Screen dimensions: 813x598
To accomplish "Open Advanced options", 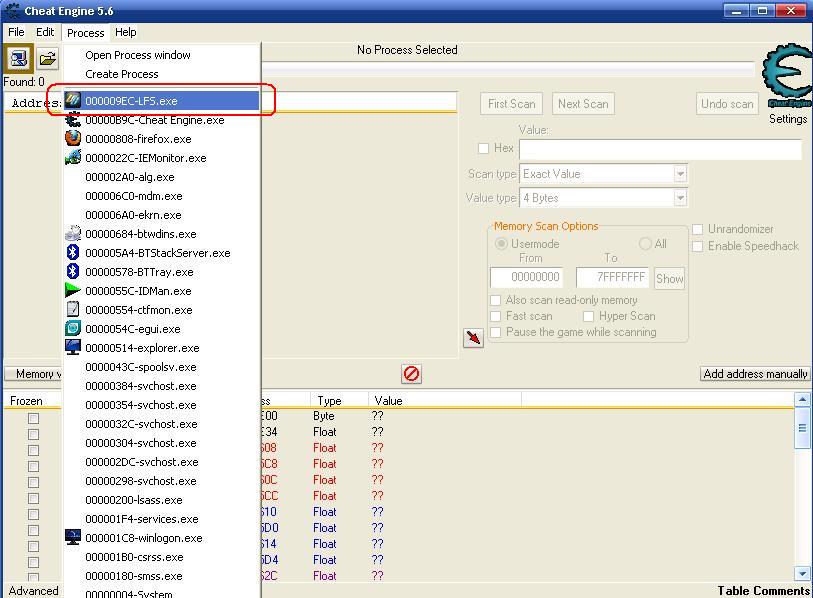I will coord(33,591).
